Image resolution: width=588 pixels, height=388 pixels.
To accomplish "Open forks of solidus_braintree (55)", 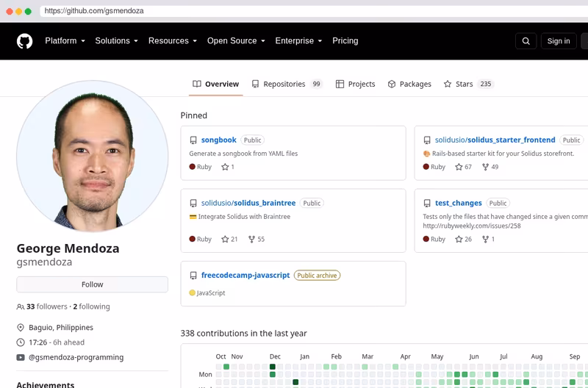I will (x=257, y=239).
